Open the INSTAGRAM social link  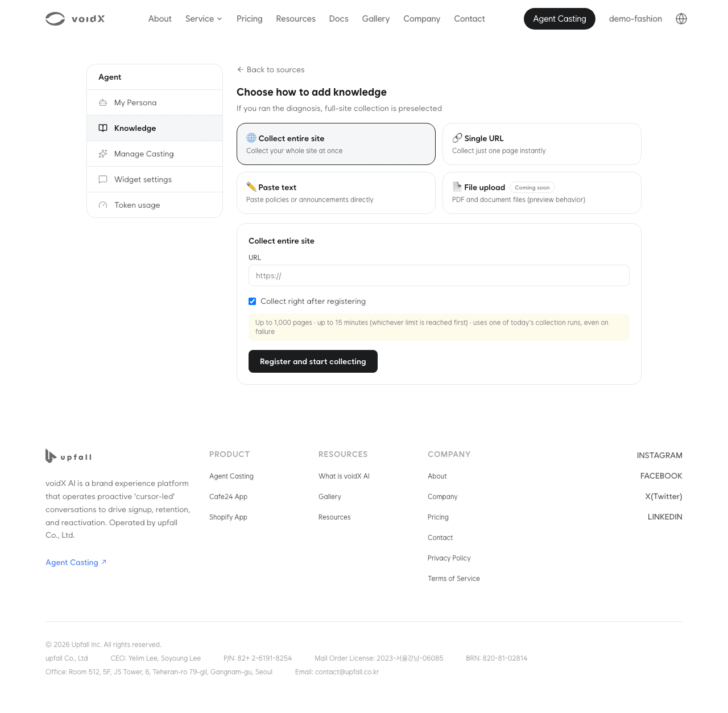click(660, 455)
